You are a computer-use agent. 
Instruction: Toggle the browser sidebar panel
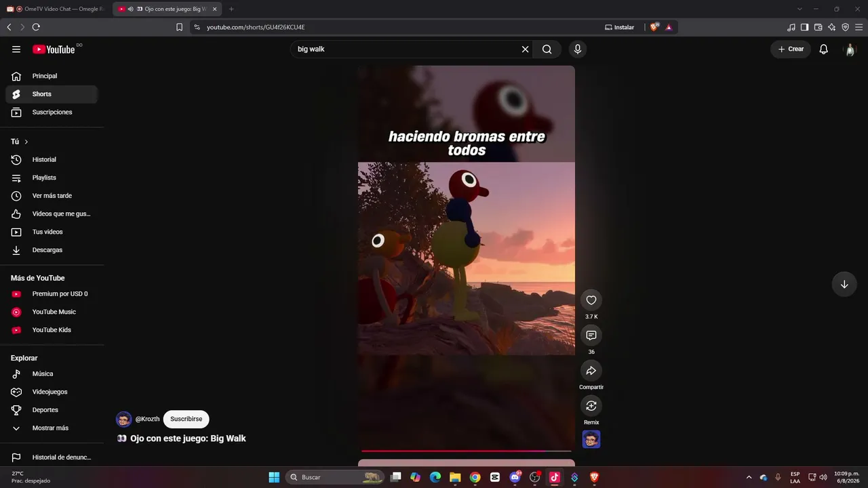pyautogui.click(x=805, y=27)
